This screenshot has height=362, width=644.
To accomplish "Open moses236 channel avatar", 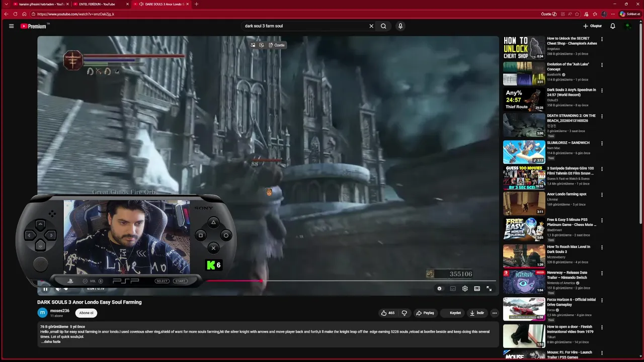I will (42, 313).
